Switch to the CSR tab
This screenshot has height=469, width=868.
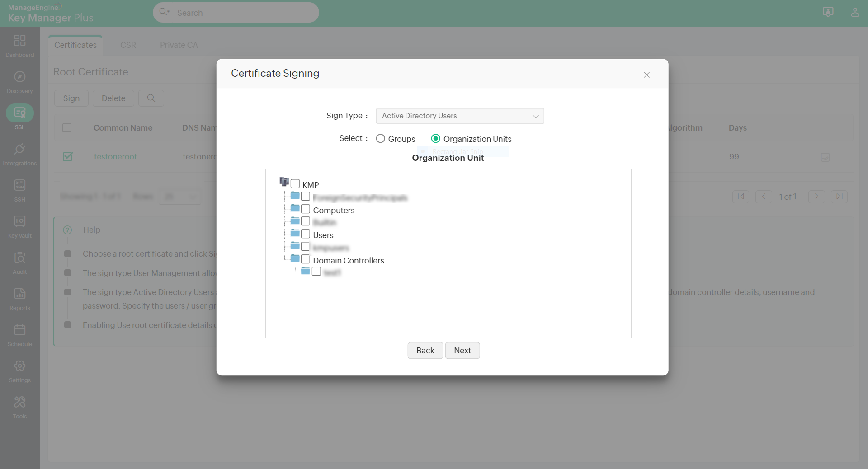click(128, 45)
